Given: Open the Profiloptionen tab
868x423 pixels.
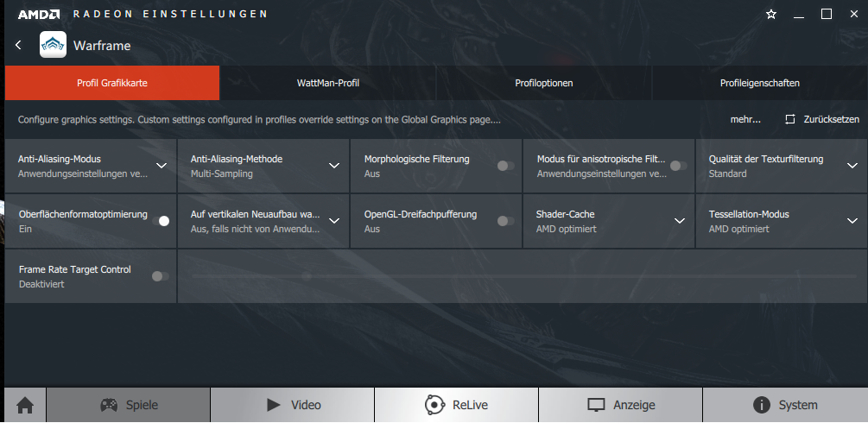Looking at the screenshot, I should click(543, 83).
